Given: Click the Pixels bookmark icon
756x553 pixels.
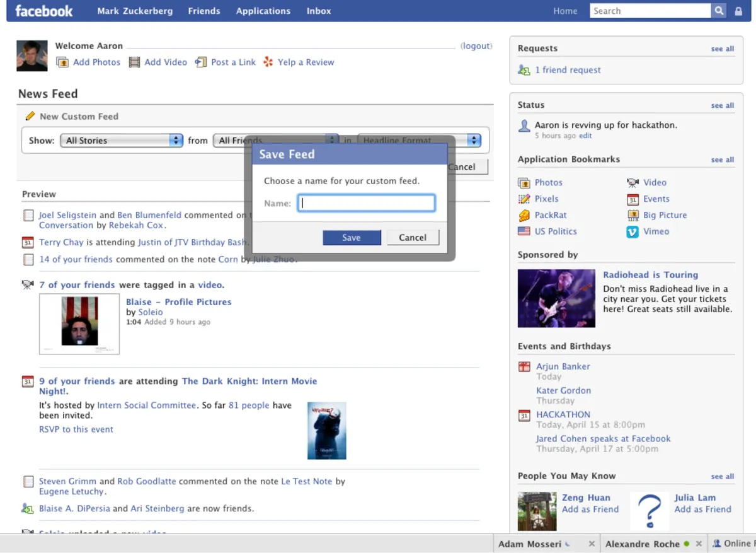Looking at the screenshot, I should click(x=524, y=199).
